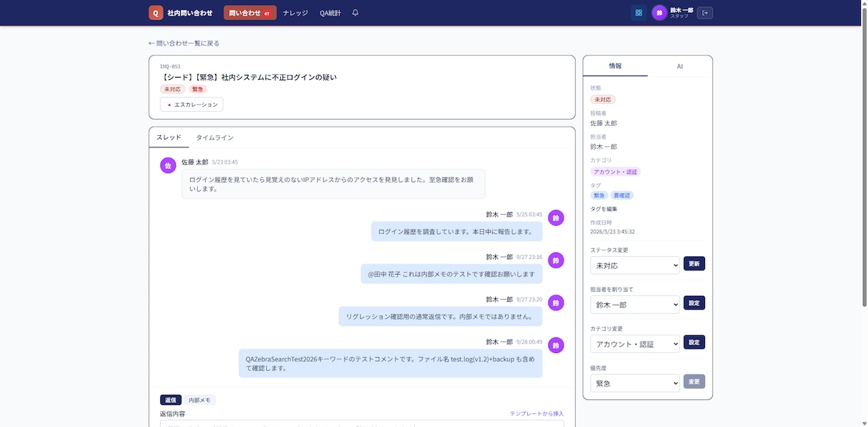Click the 未対応 status badge in info panel

click(x=603, y=100)
